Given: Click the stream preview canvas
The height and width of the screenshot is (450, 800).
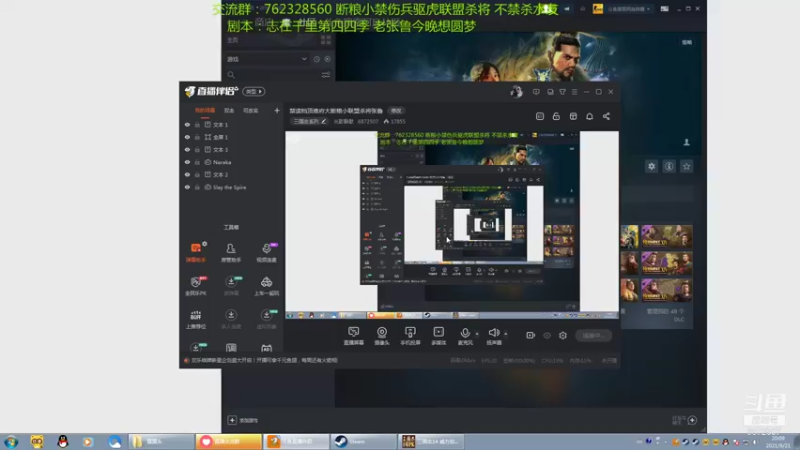Looking at the screenshot, I should pyautogui.click(x=452, y=225).
